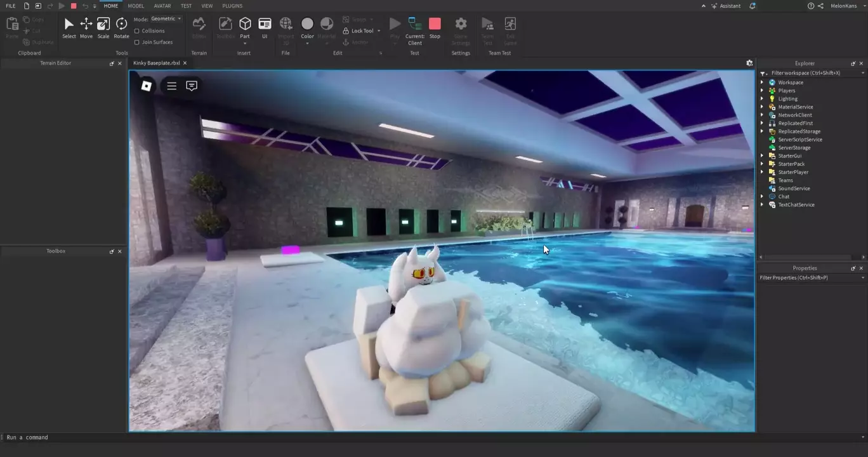Enable the Collisions checkbox
Screen dimensions: 868x457
click(x=137, y=31)
